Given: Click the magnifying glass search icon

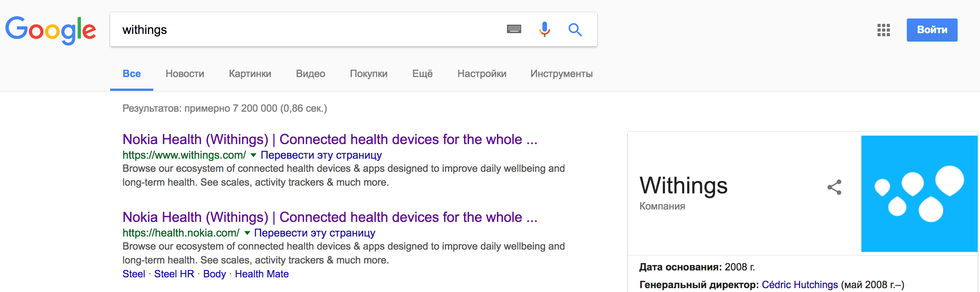Looking at the screenshot, I should click(x=575, y=30).
